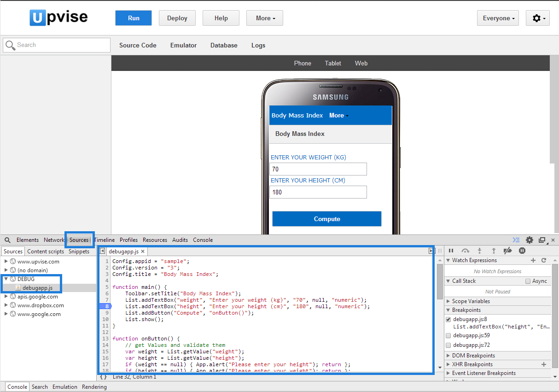Switch emulator view to Tablet
The width and height of the screenshot is (559, 392).
pyautogui.click(x=333, y=64)
